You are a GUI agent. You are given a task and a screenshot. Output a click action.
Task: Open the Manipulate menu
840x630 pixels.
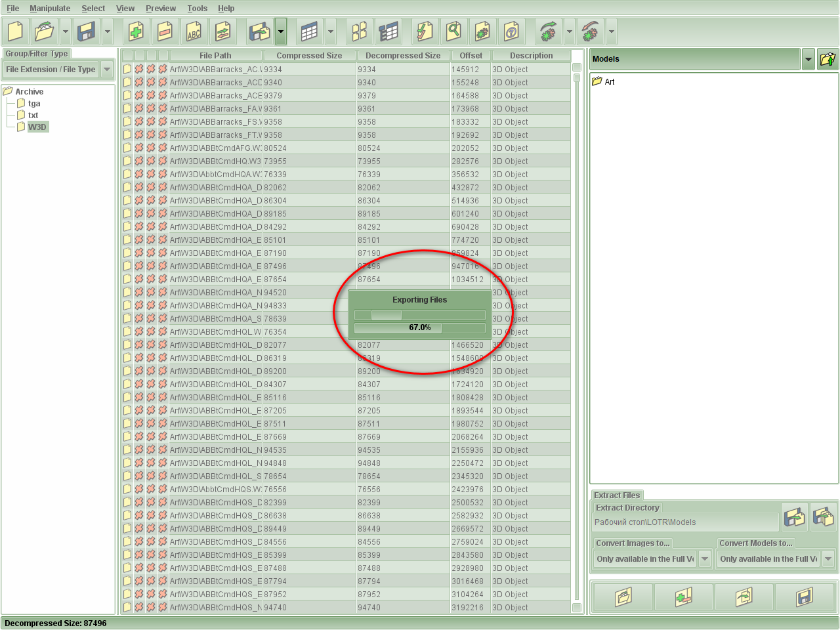click(x=50, y=9)
